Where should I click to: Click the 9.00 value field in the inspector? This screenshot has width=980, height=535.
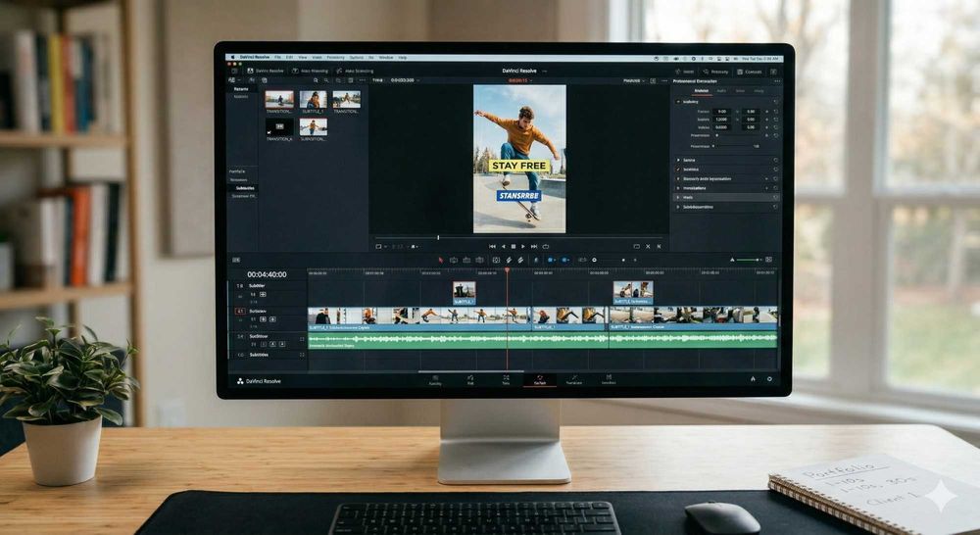point(722,112)
